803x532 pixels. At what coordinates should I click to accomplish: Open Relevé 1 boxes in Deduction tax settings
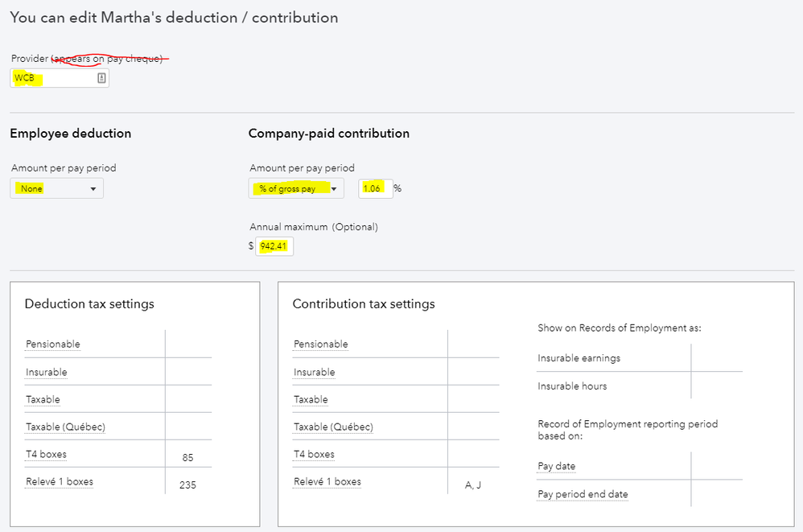click(60, 482)
